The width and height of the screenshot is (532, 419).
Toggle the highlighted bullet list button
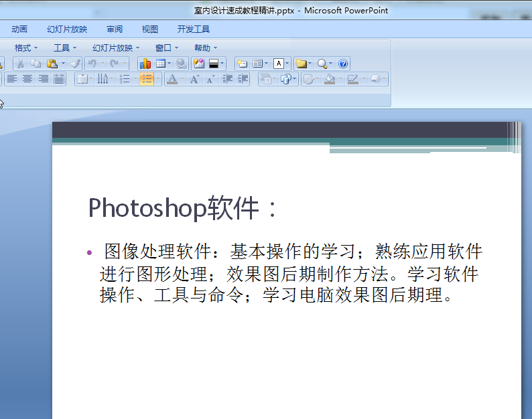tap(147, 79)
